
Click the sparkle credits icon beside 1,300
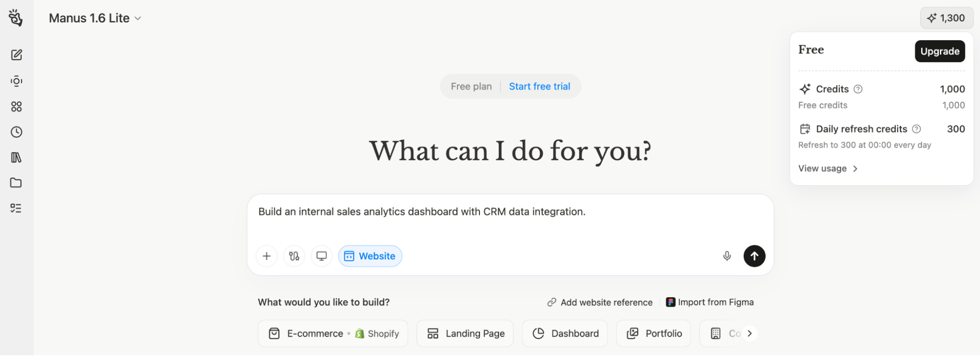pos(931,18)
